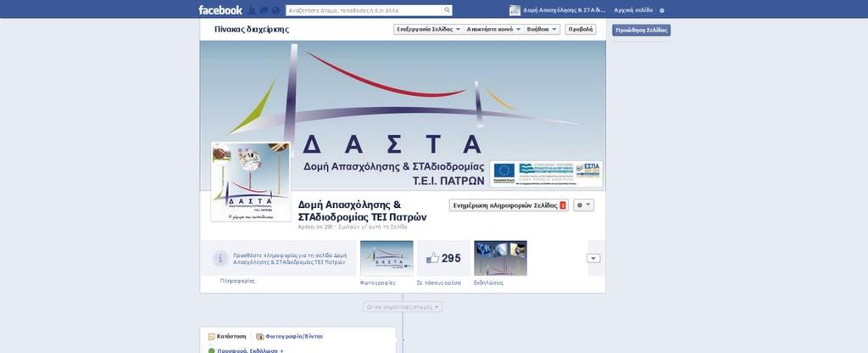Image resolution: width=868 pixels, height=353 pixels.
Task: Click the 295 likes count
Action: 451,258
